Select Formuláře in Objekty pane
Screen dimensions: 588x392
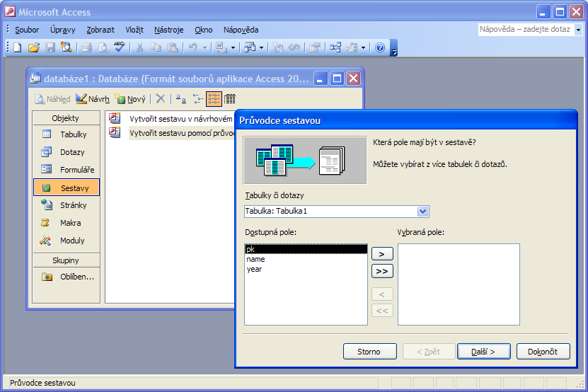tap(67, 170)
